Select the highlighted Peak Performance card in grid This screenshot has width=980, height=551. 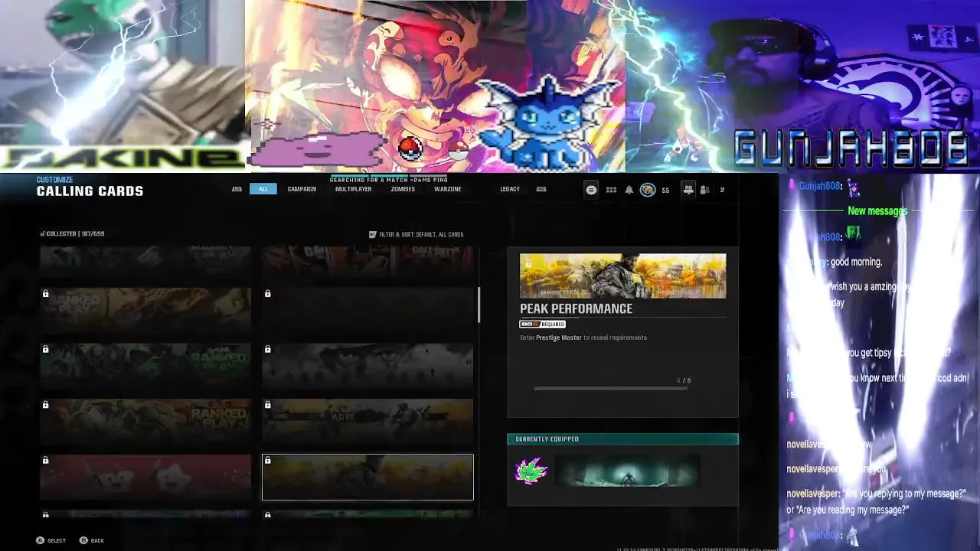[x=367, y=477]
